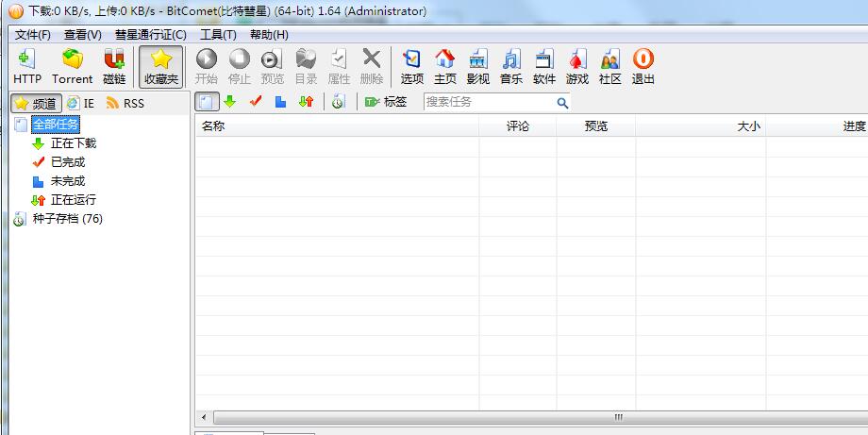Screen dimensions: 868x435
Task: Click the 游戏 games icon
Action: (x=577, y=67)
